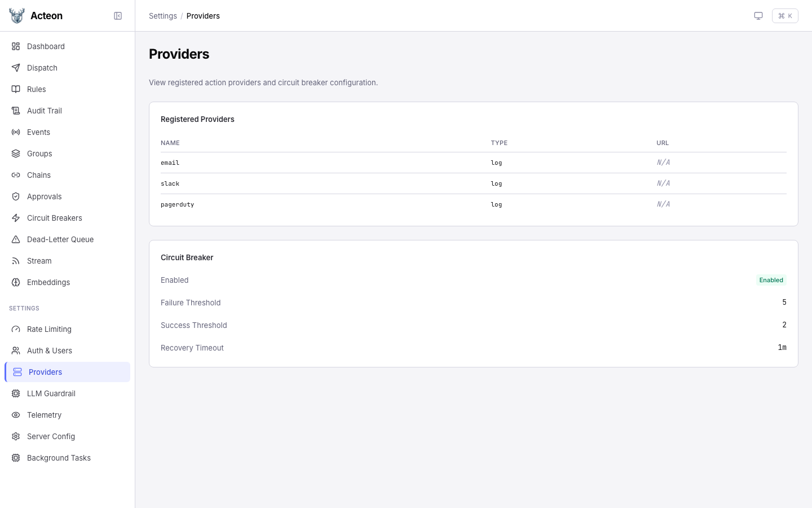
Task: Click the Dead-Letter Queue warning icon
Action: pos(16,239)
